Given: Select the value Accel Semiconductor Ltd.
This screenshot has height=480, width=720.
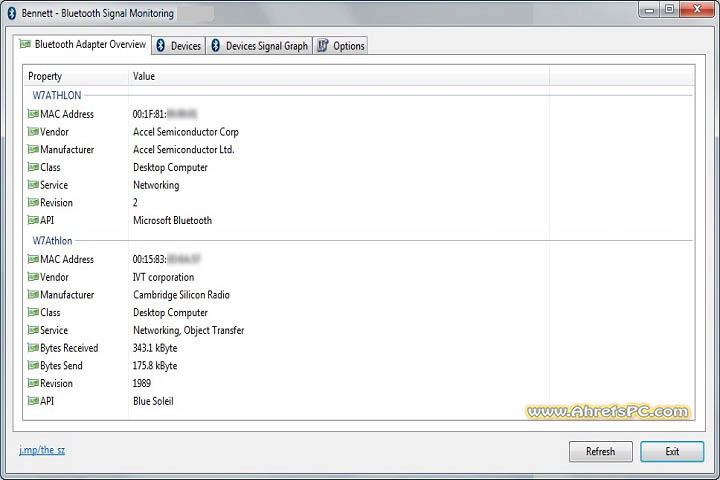Looking at the screenshot, I should 184,150.
